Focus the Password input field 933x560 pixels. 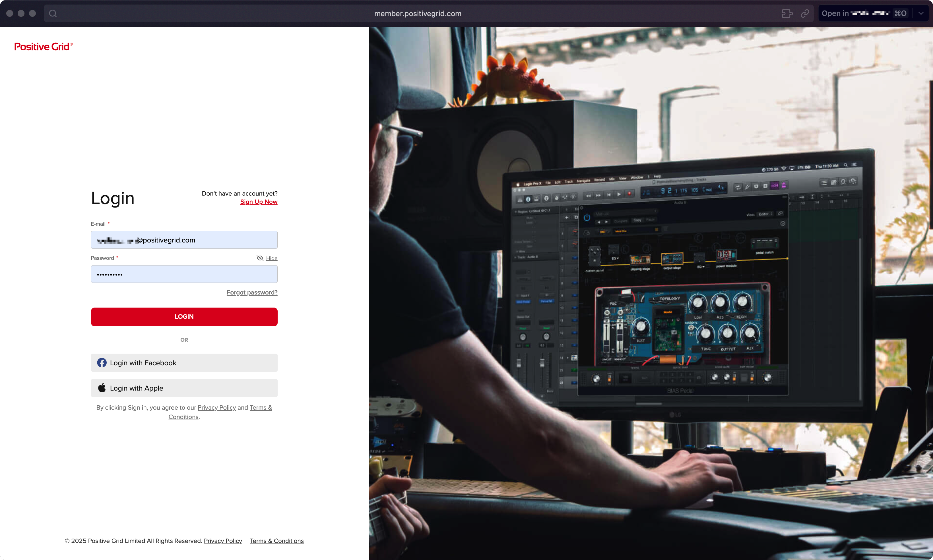(x=184, y=274)
